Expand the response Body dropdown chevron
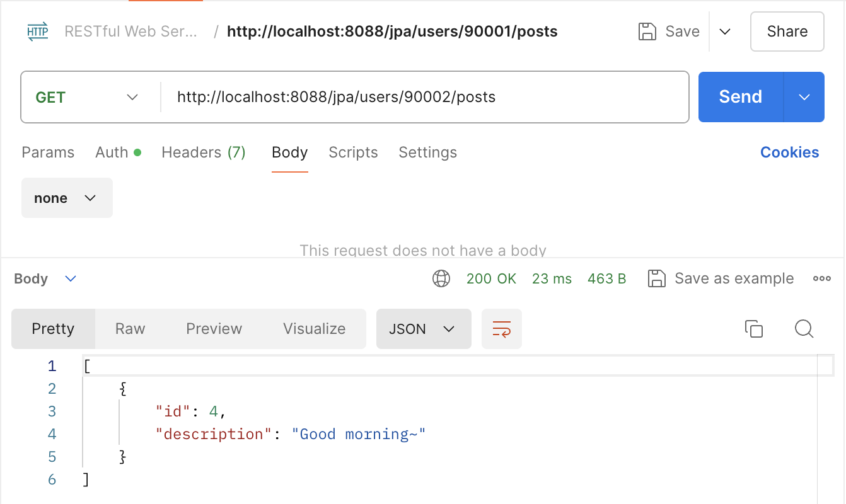Screen dimensions: 846x504 (x=71, y=278)
